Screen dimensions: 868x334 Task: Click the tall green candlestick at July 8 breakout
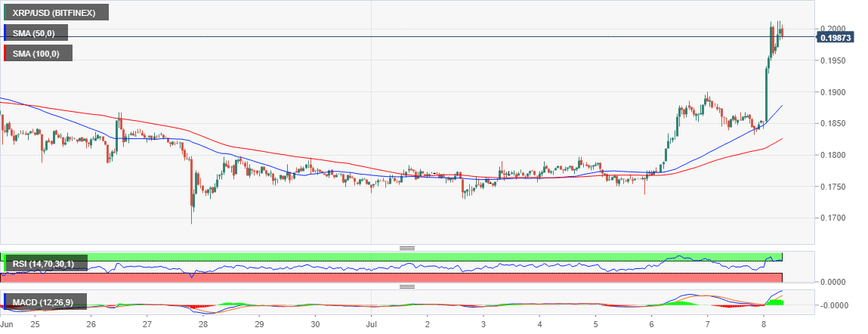pyautogui.click(x=766, y=94)
